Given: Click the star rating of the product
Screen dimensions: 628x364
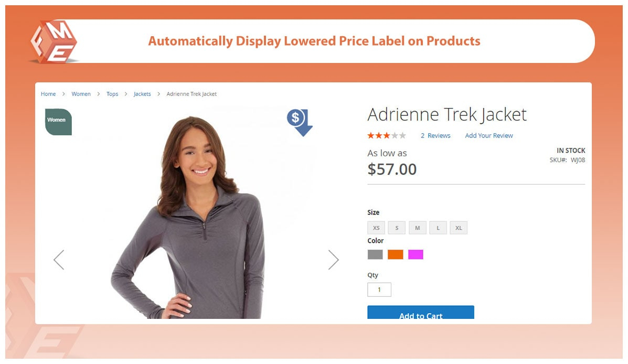Looking at the screenshot, I should 387,136.
